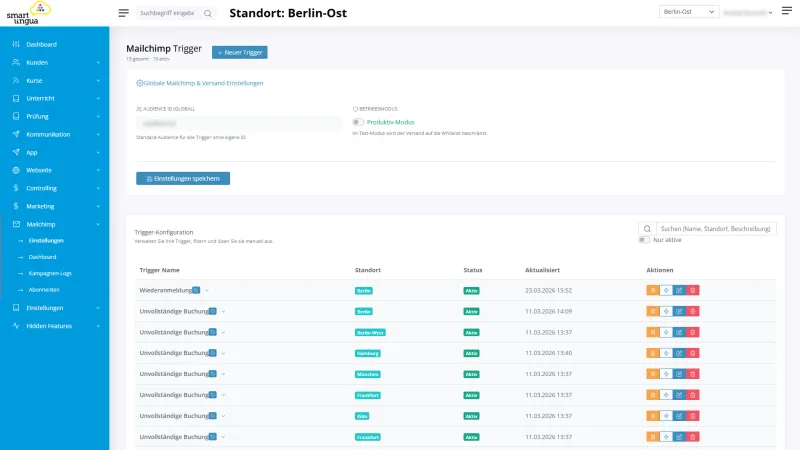Pause the Berlin-West trigger with orange icon
This screenshot has height=450, width=800.
(653, 332)
